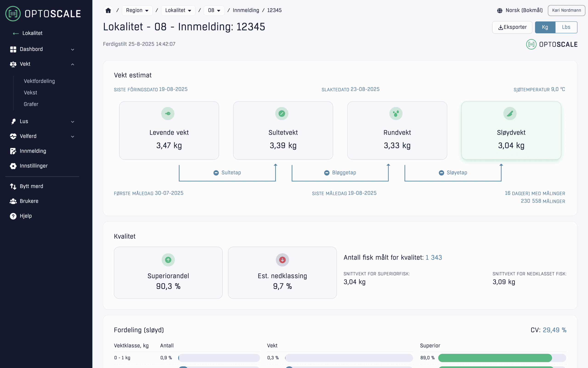
Task: Toggle the Sultetap minus indicator
Action: pos(216,173)
